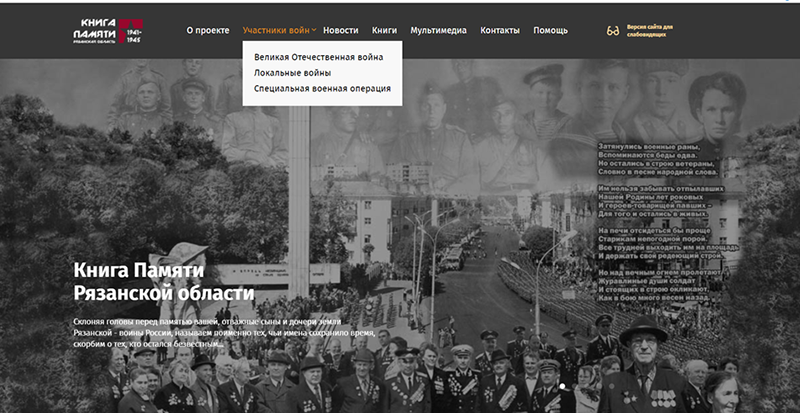
Task: Open the Участники войн menu item
Action: tap(275, 31)
